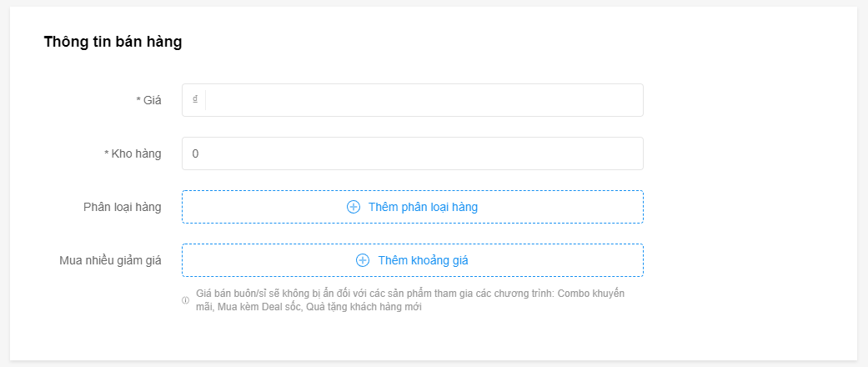Click the Mua nhiều giảm giá label
868x367 pixels.
(111, 260)
